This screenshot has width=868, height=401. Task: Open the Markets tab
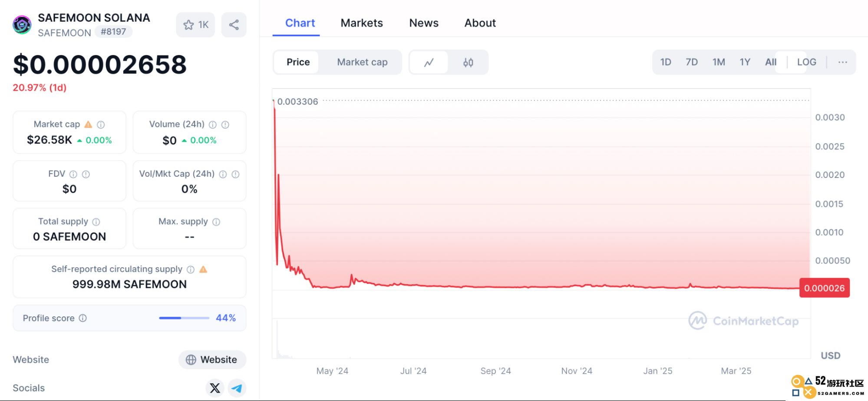click(x=362, y=23)
